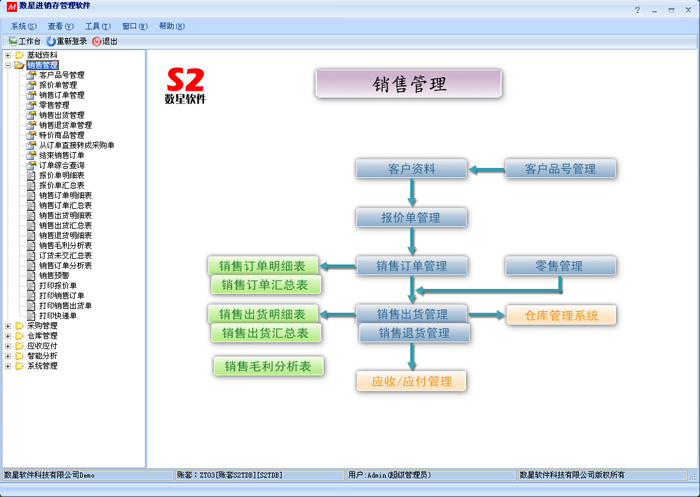Click the 销售出货管理 flowchart button

click(x=411, y=313)
